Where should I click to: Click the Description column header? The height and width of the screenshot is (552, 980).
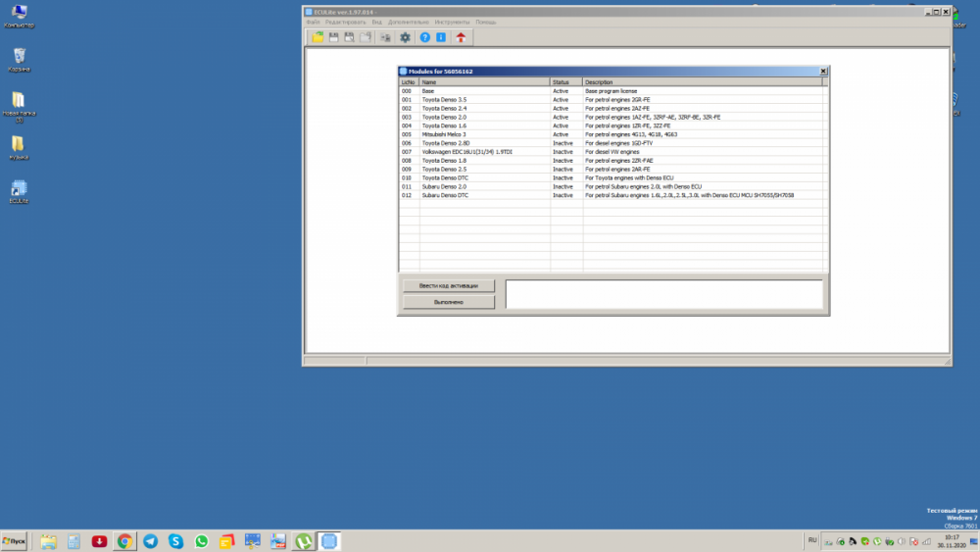click(x=703, y=82)
